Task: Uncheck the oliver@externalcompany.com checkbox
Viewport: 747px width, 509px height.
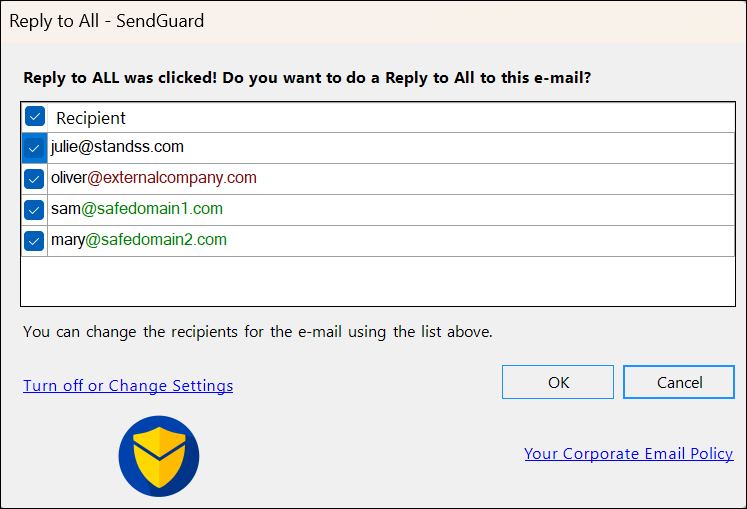Action: (34, 179)
